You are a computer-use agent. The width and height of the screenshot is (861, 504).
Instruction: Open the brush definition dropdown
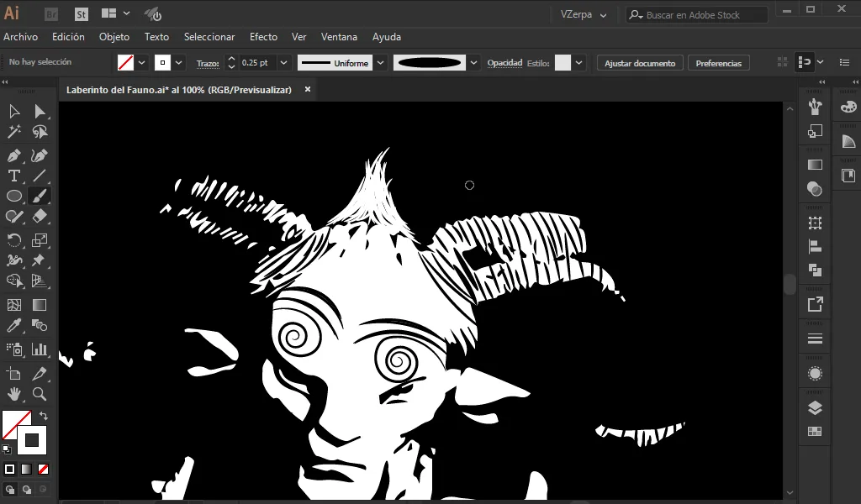474,62
